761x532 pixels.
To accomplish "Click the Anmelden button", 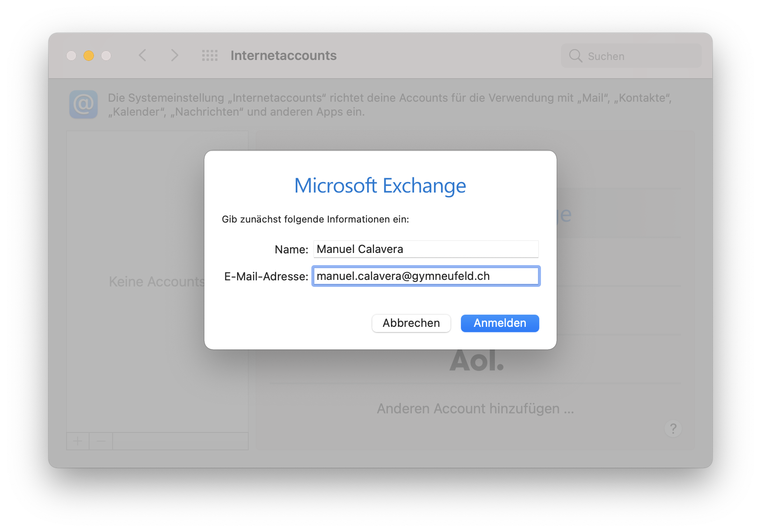I will (x=500, y=323).
